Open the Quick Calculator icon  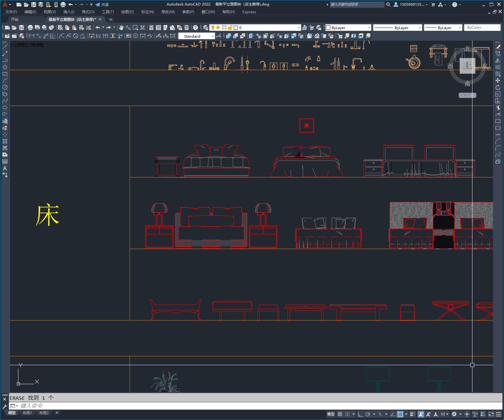pos(187,28)
